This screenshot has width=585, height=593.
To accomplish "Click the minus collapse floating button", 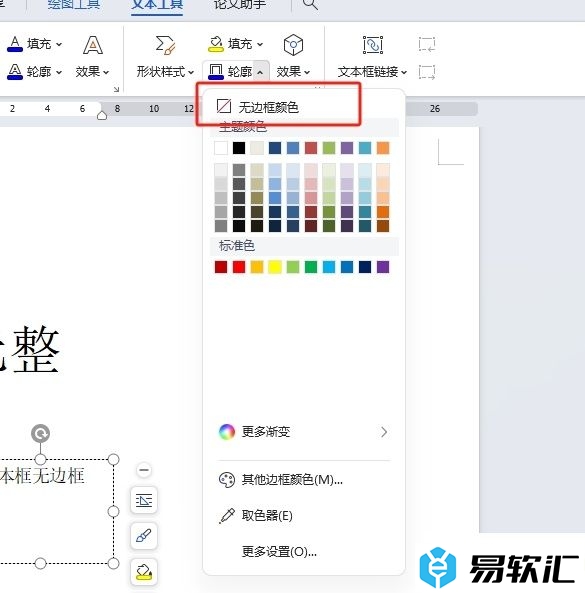I will 144,470.
